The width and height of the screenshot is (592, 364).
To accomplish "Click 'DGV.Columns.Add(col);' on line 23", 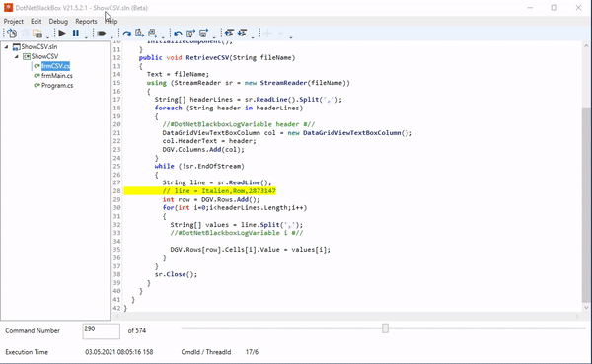I will click(x=203, y=150).
